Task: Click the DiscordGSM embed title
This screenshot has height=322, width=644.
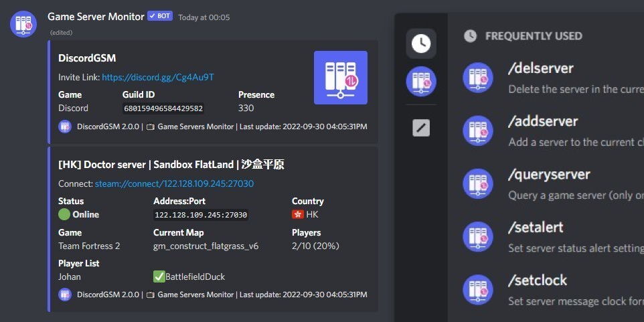Action: click(x=87, y=58)
